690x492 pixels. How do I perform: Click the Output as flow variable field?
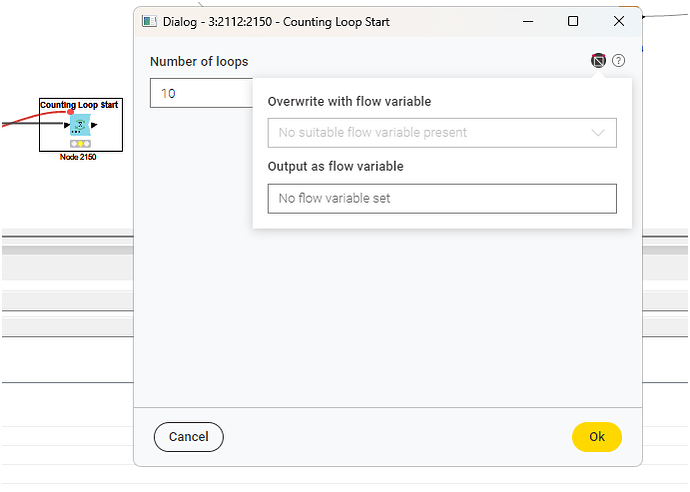coord(441,198)
